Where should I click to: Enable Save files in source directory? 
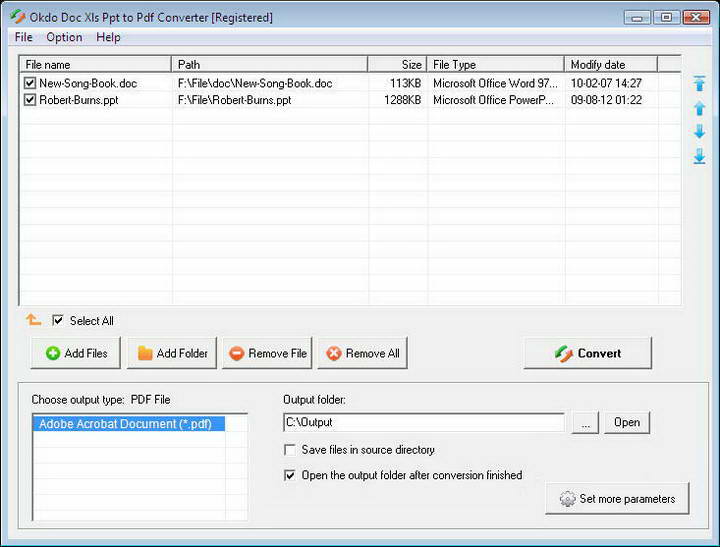tap(290, 450)
